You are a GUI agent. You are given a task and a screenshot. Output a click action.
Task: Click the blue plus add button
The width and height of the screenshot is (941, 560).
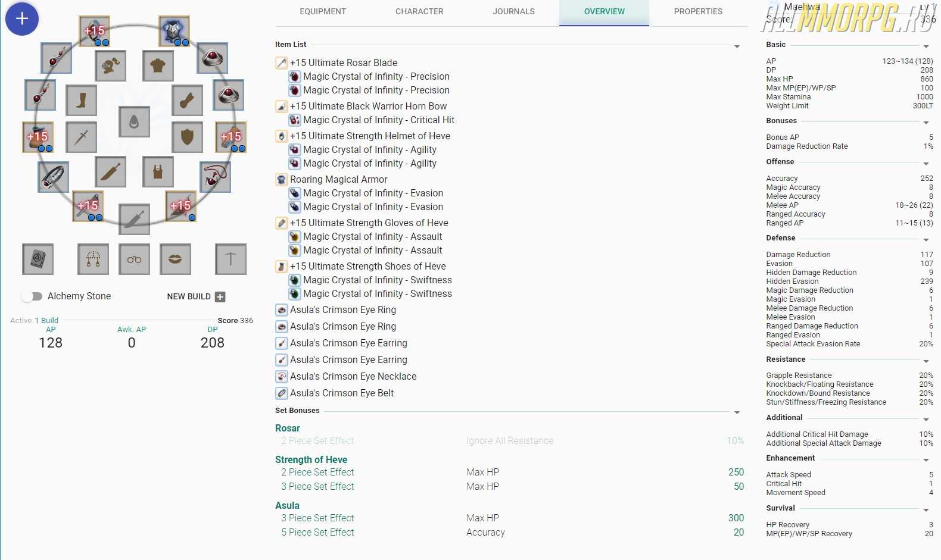pos(22,18)
